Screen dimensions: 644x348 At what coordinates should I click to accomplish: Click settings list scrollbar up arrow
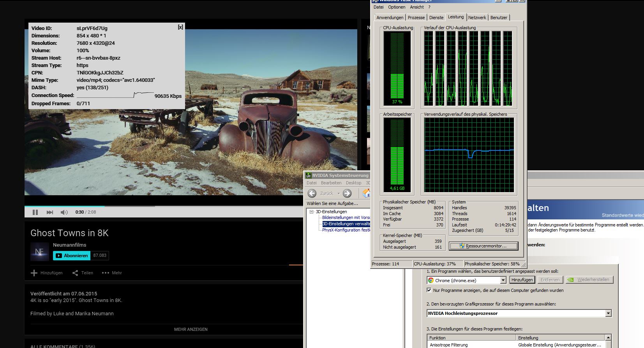[608, 337]
